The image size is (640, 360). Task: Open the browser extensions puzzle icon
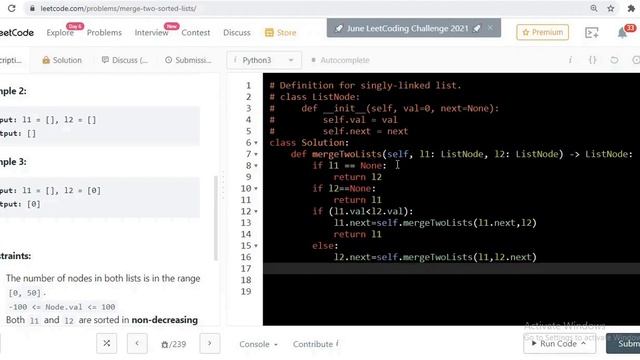[x=631, y=8]
